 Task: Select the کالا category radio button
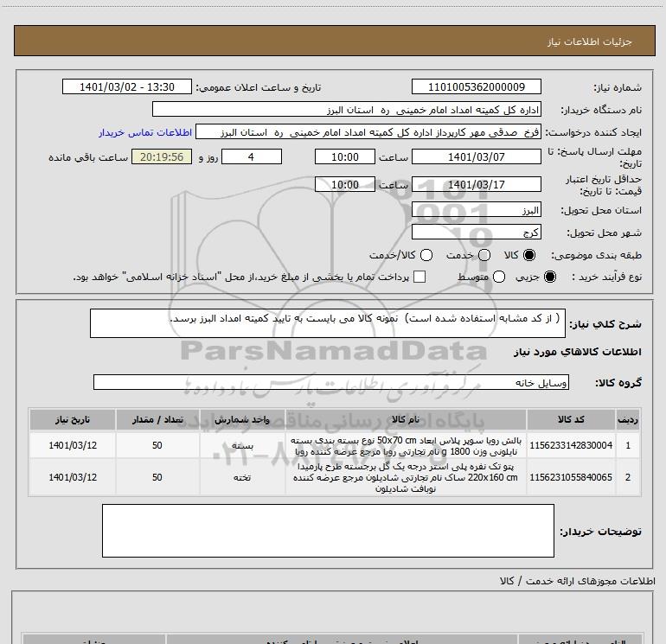coord(529,255)
